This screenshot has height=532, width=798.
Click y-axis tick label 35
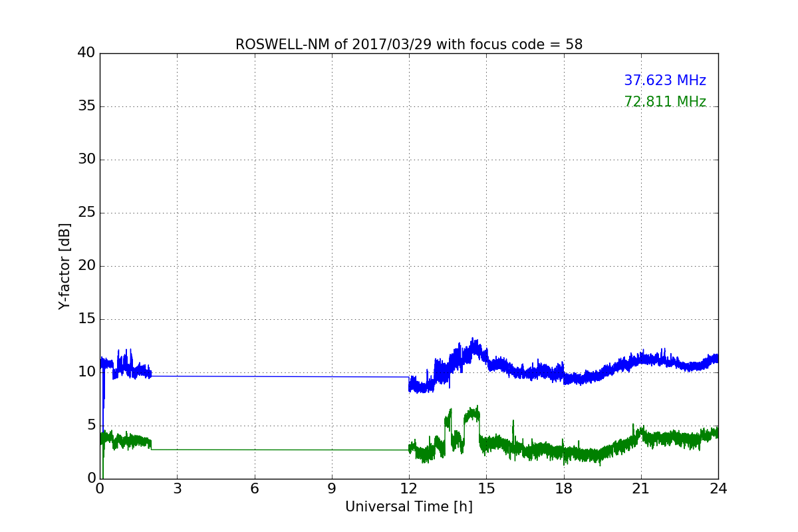(x=86, y=106)
